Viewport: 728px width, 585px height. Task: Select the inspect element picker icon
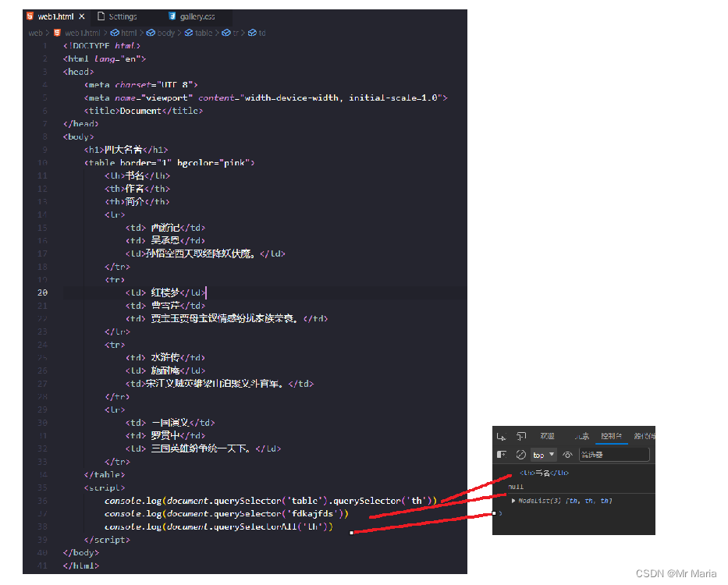[x=501, y=437]
